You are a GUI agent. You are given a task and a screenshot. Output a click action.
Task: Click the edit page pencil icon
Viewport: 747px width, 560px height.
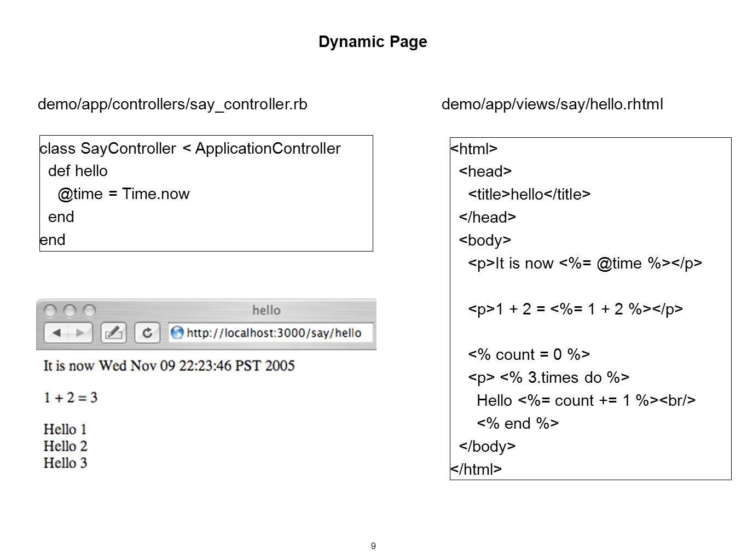pos(114,332)
